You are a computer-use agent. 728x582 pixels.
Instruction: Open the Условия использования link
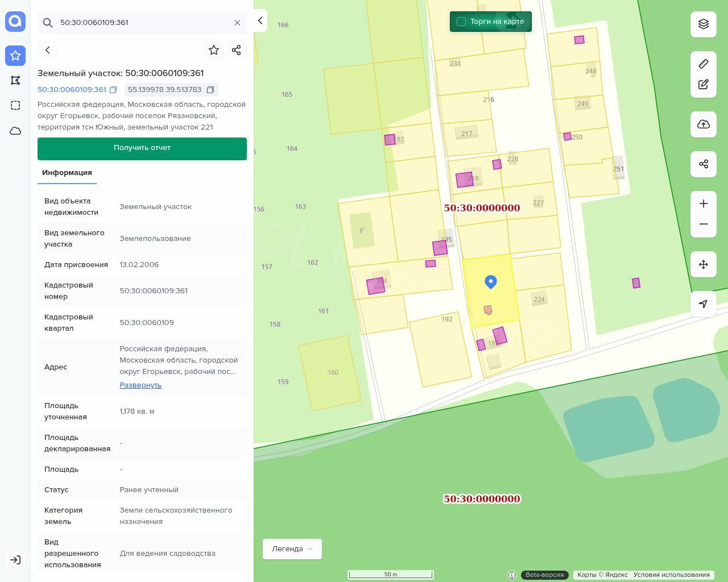pos(671,575)
